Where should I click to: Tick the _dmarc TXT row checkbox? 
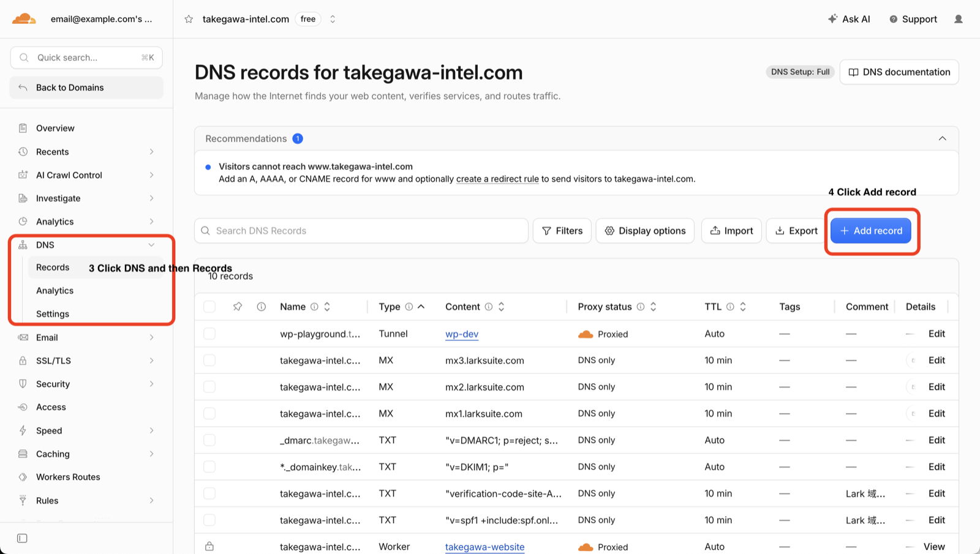tap(209, 440)
